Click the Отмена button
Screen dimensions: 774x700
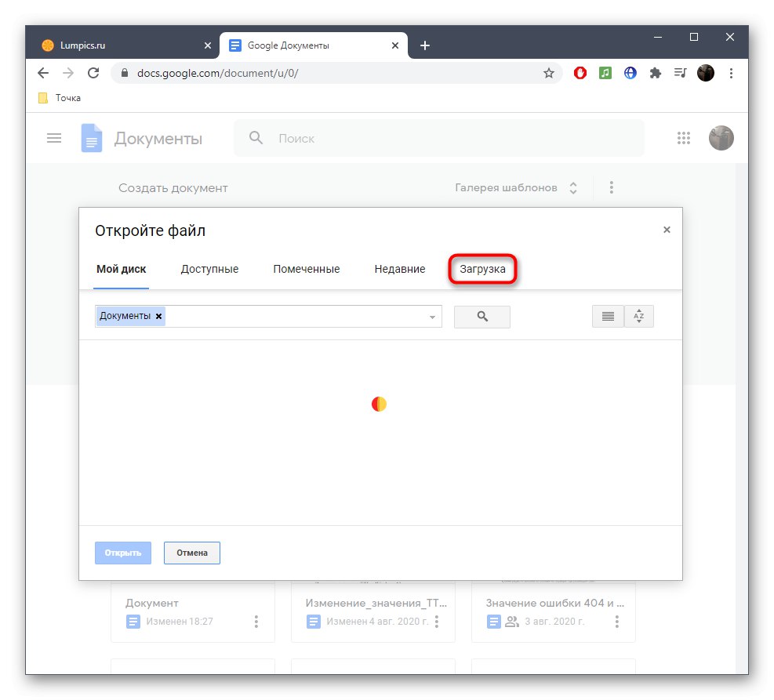coord(191,553)
